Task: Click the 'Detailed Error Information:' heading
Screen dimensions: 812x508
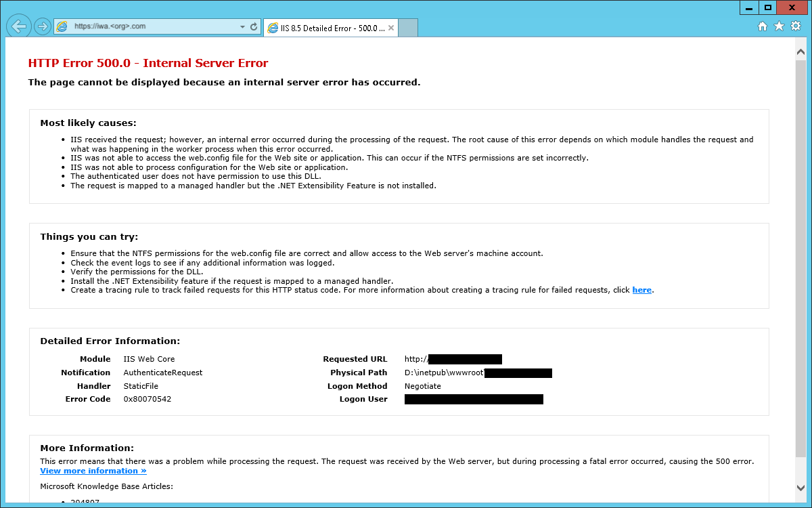Action: (110, 341)
